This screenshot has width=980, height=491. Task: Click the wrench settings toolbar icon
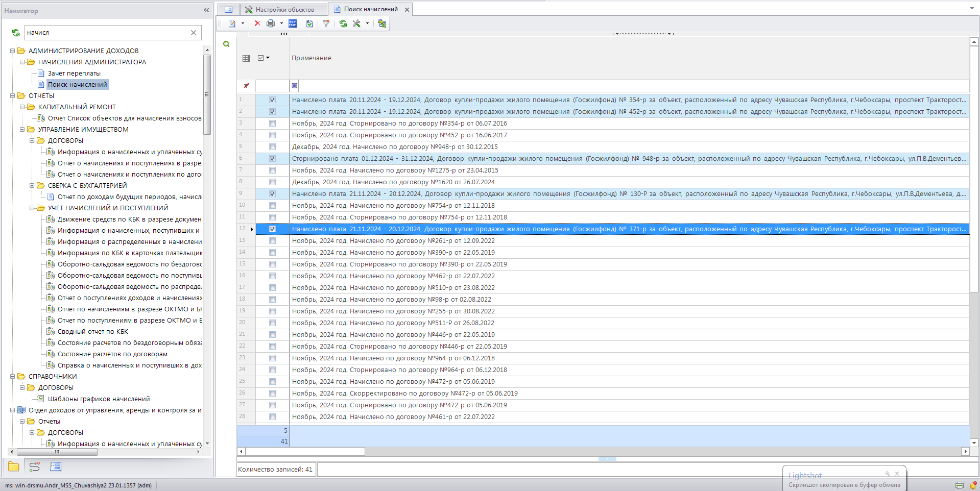pyautogui.click(x=356, y=23)
